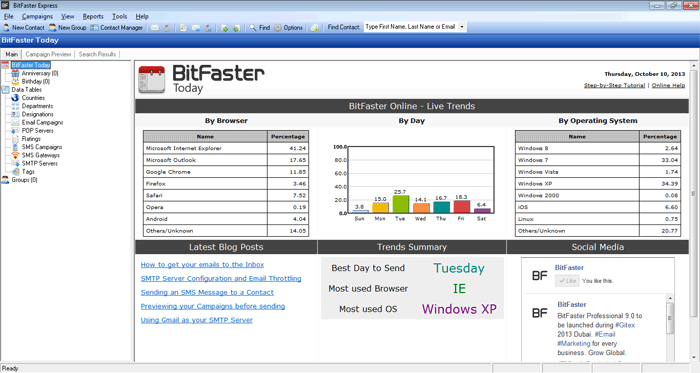
Task: Click the Find Contact search field
Action: (x=411, y=27)
